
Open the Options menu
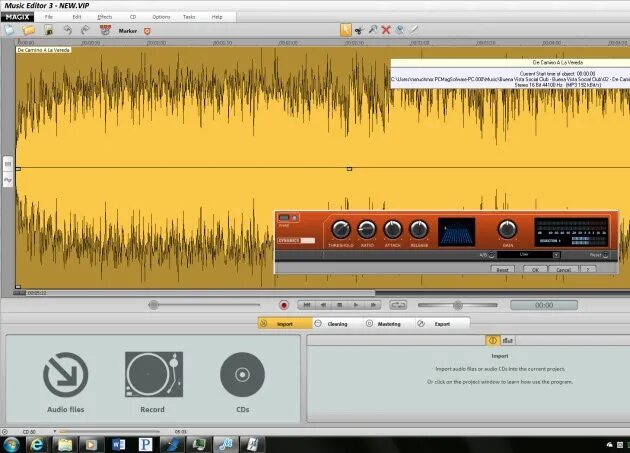tap(162, 17)
